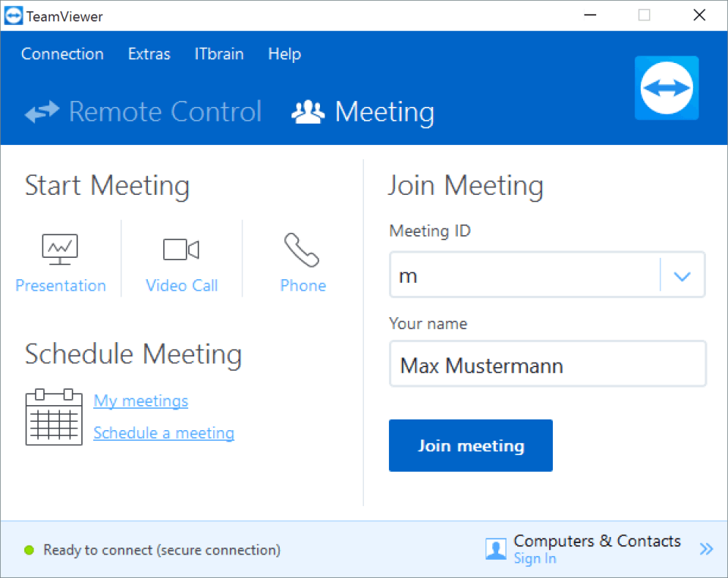The image size is (728, 578).
Task: Click the TeamViewer title bar app icon
Action: coord(14,16)
